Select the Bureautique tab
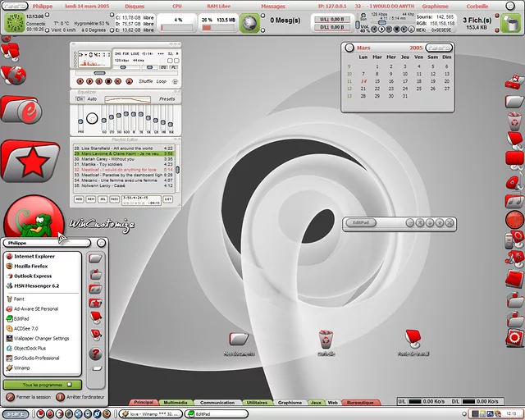The width and height of the screenshot is (525, 420). click(360, 403)
